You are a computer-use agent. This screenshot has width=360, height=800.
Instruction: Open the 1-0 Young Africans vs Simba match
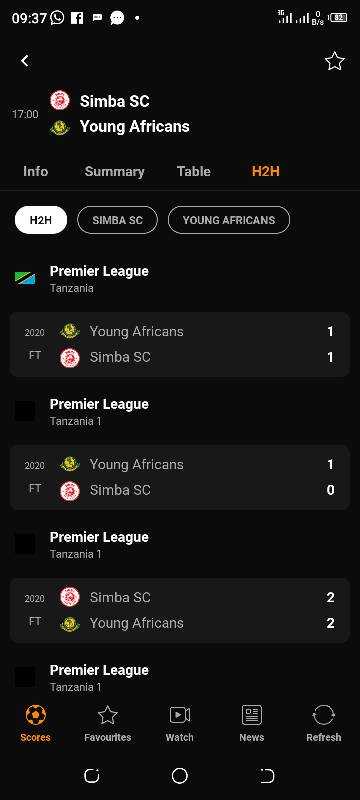click(179, 477)
